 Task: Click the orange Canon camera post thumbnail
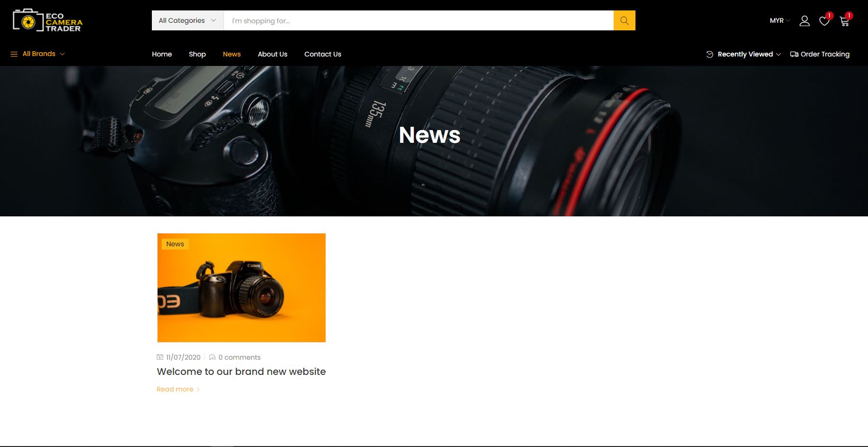coord(241,288)
